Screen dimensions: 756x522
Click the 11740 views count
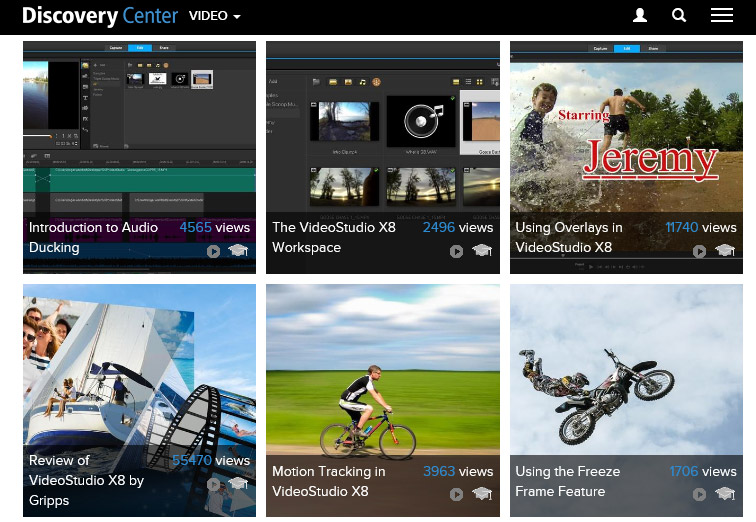point(701,228)
